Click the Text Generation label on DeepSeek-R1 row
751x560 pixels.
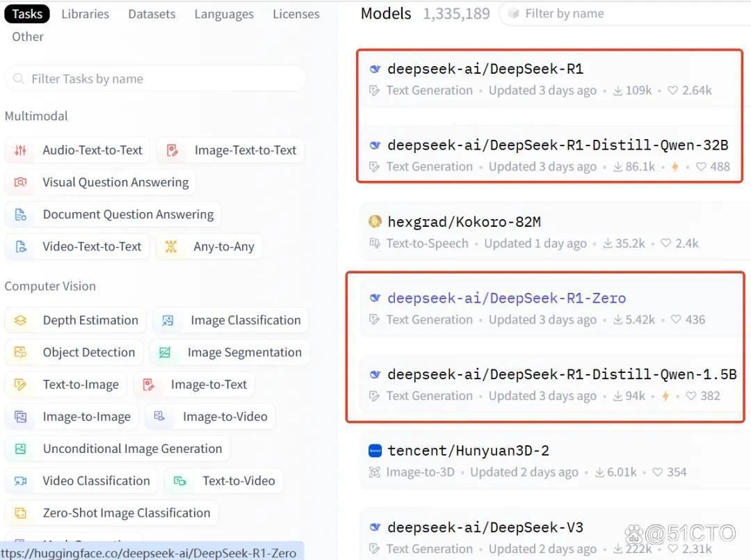[x=430, y=90]
